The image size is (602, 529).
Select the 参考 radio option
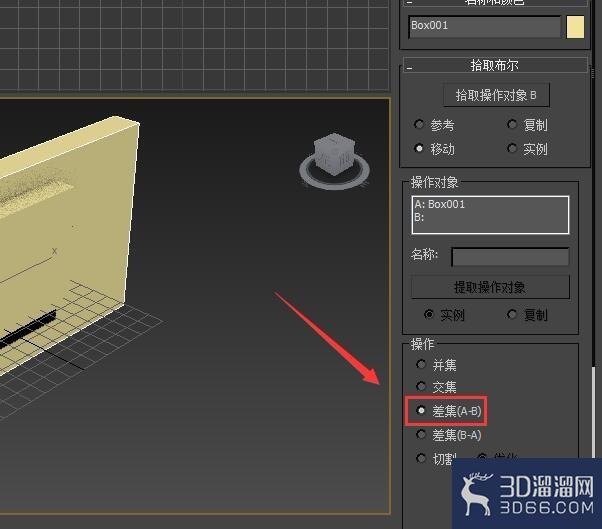click(435, 125)
